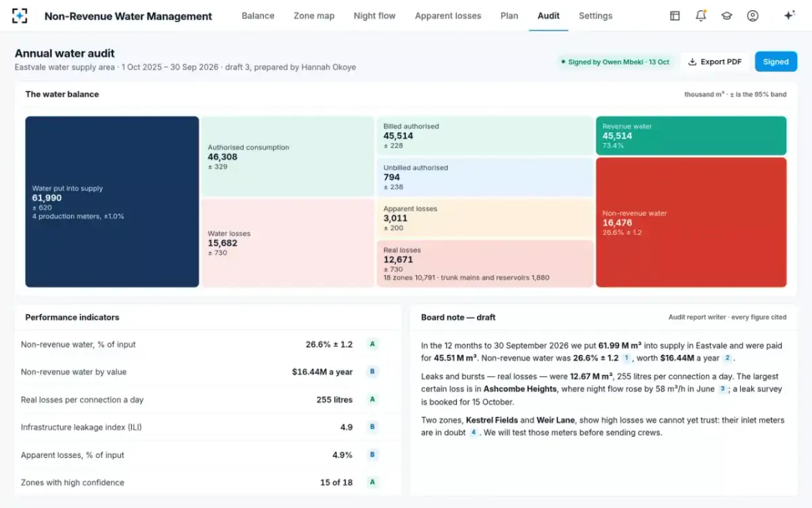Open the notifications bell

tap(701, 16)
